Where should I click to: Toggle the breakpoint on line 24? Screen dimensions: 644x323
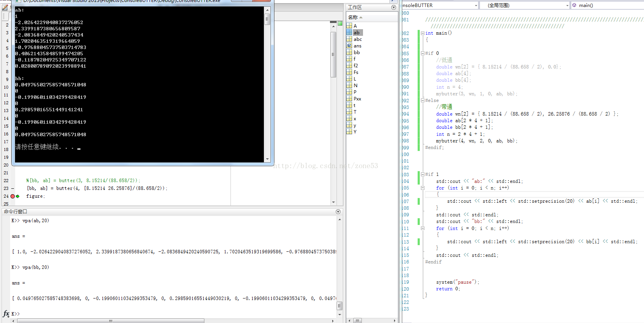pos(12,196)
